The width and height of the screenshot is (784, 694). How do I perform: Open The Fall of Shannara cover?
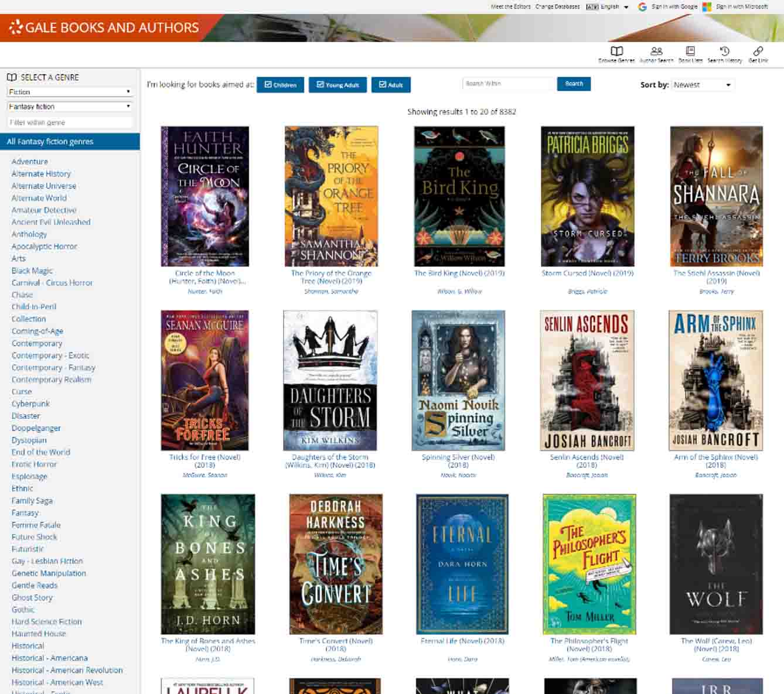click(x=716, y=196)
